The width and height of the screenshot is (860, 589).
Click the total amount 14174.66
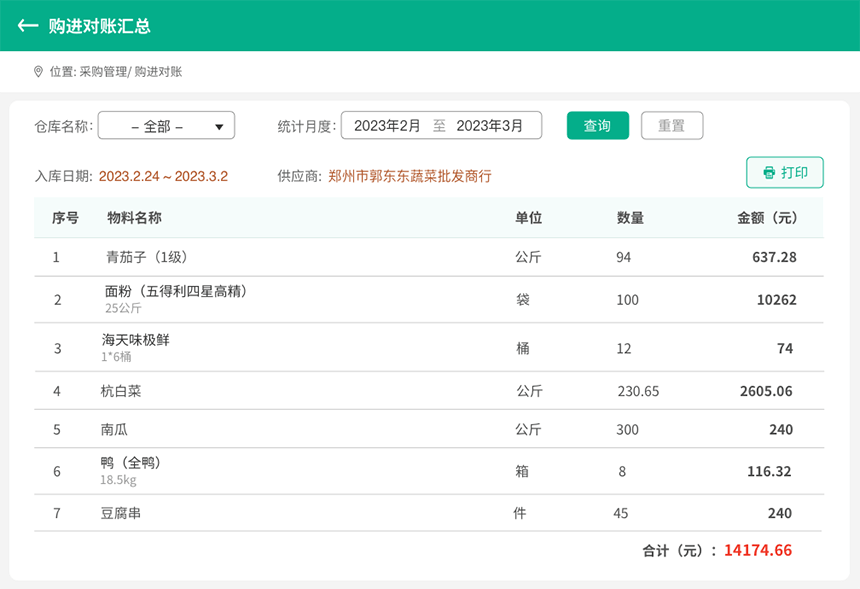coord(758,550)
